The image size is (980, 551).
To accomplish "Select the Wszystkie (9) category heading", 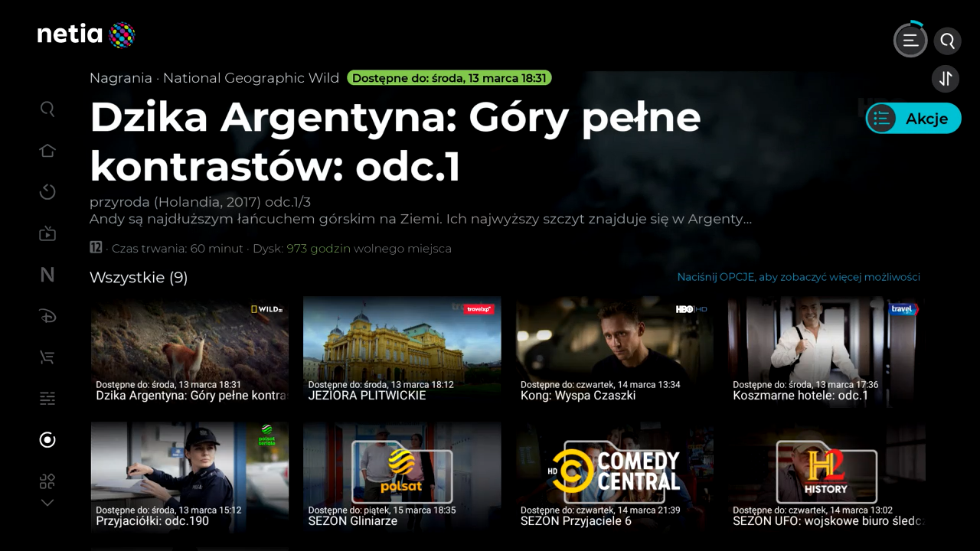I will [139, 278].
